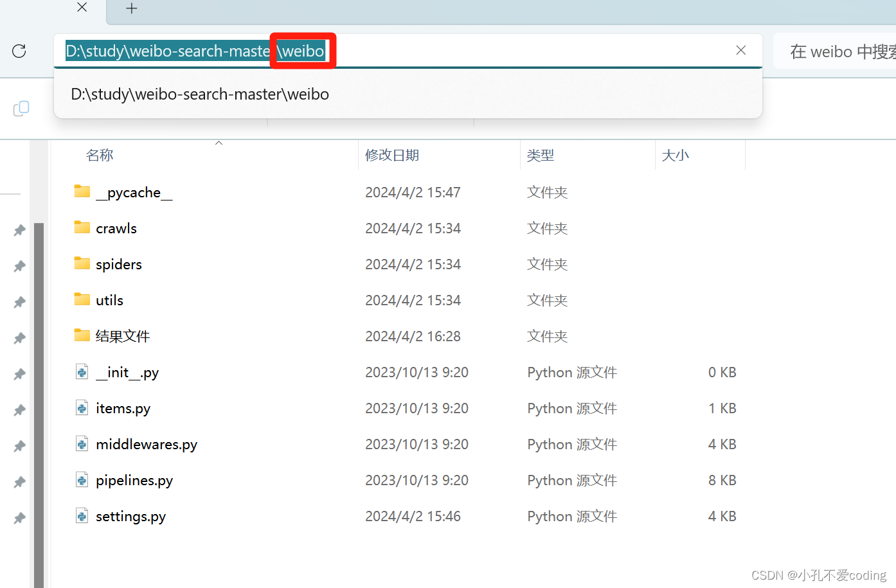
Task: Sort by 类型 column header
Action: [x=541, y=155]
